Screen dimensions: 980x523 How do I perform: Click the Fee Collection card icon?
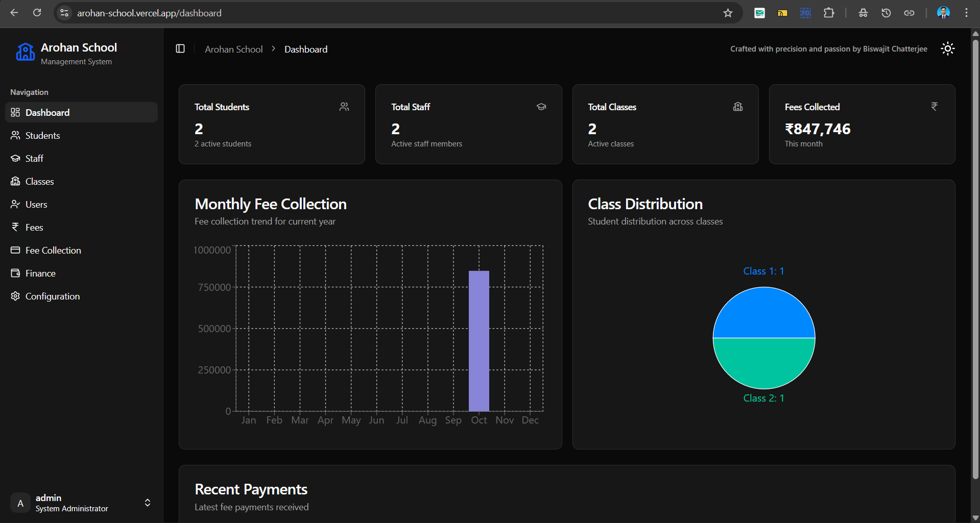[15, 250]
